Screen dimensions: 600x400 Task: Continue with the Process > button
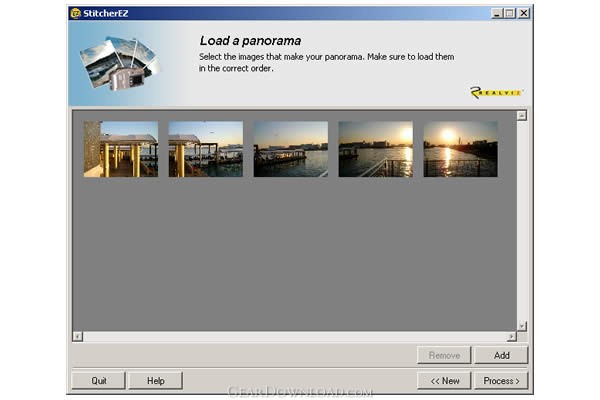click(501, 380)
